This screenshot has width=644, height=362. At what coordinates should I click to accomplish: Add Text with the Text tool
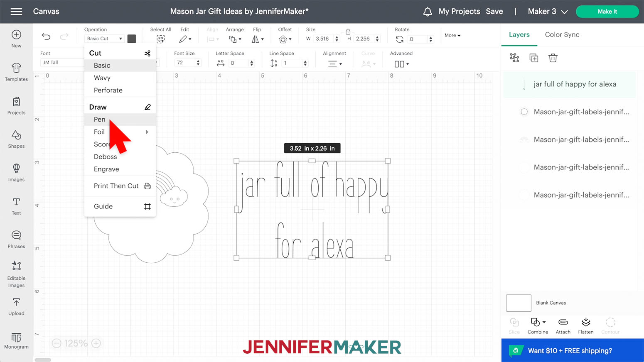pos(16,206)
